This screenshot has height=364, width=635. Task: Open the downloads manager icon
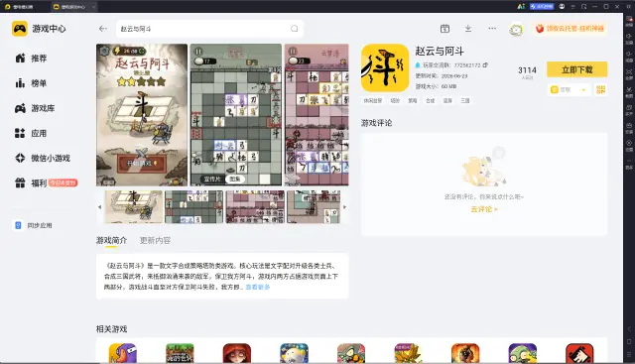[x=468, y=29]
